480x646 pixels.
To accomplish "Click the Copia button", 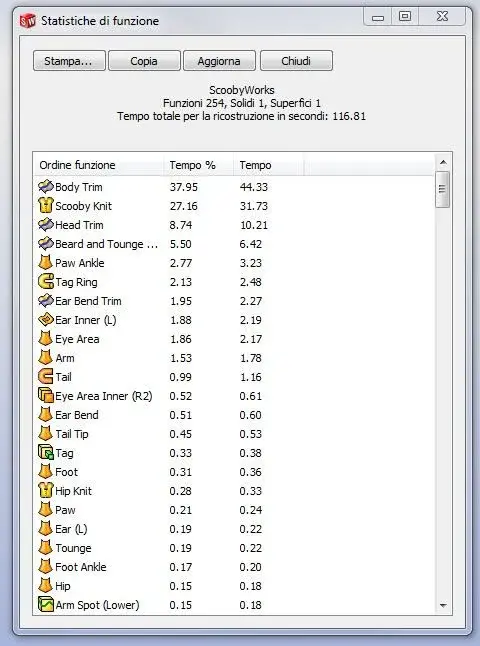I will (x=144, y=61).
